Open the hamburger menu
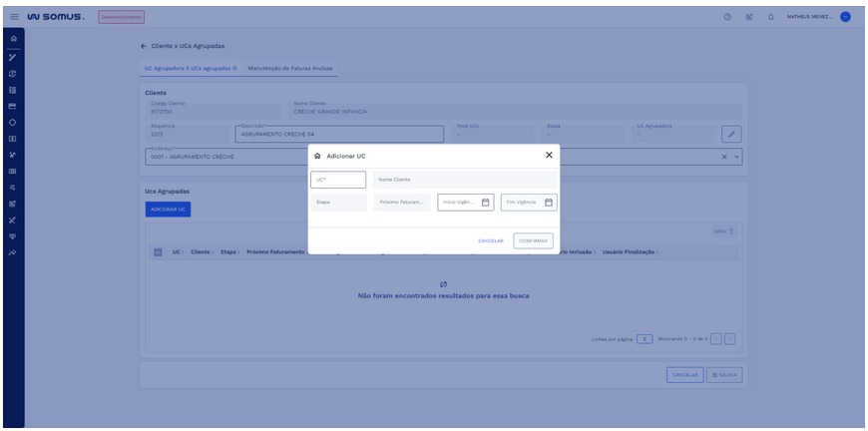This screenshot has width=868, height=431. click(x=14, y=17)
